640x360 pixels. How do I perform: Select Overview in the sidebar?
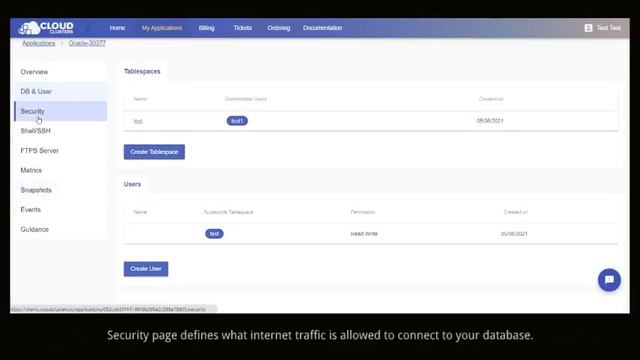coord(60,72)
